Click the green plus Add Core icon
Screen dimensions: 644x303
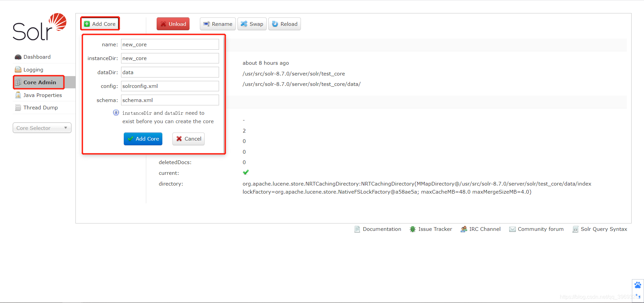coord(87,24)
